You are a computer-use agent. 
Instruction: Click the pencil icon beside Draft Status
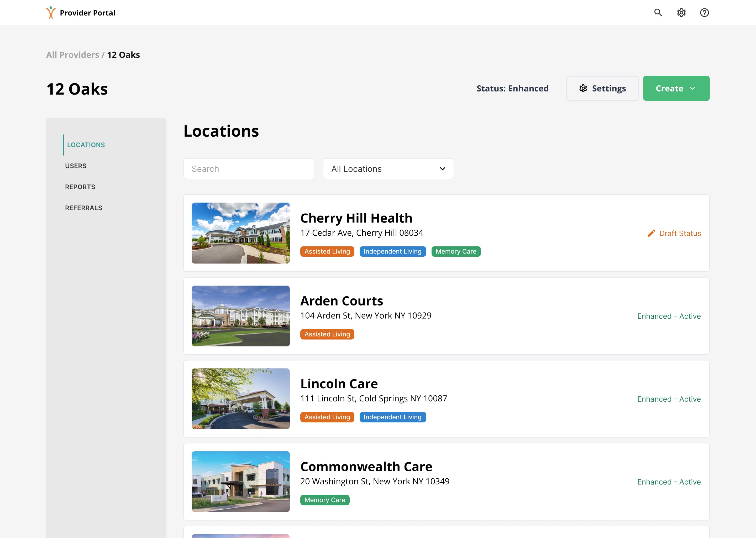651,233
